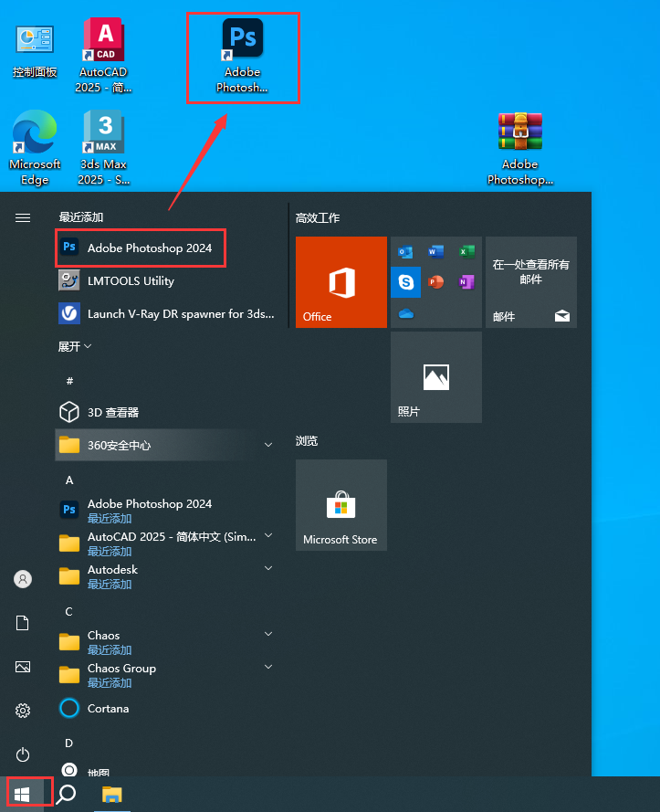Click the # letter group header
The width and height of the screenshot is (660, 812).
[69, 381]
